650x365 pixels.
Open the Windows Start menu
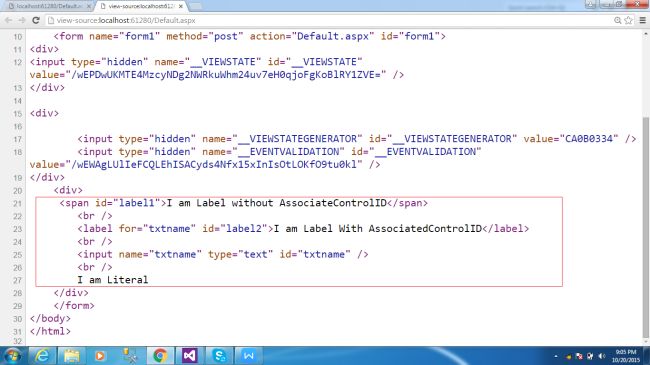coord(12,356)
